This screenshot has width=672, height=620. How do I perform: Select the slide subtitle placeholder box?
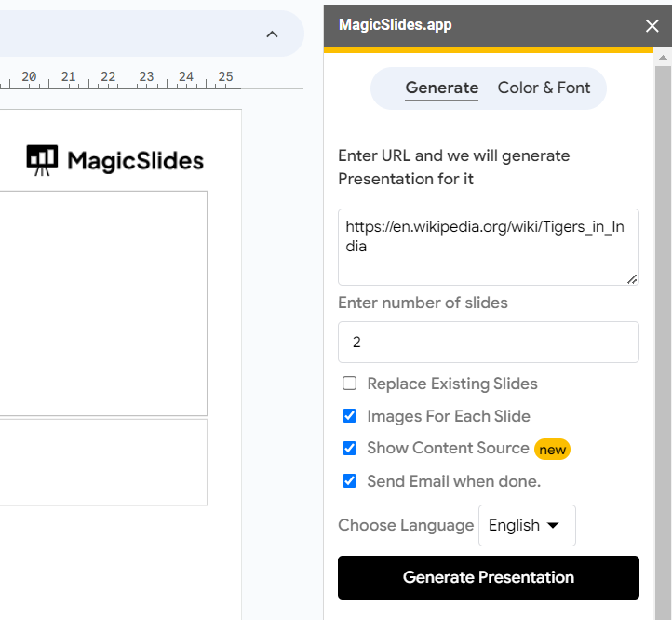[x=102, y=463]
